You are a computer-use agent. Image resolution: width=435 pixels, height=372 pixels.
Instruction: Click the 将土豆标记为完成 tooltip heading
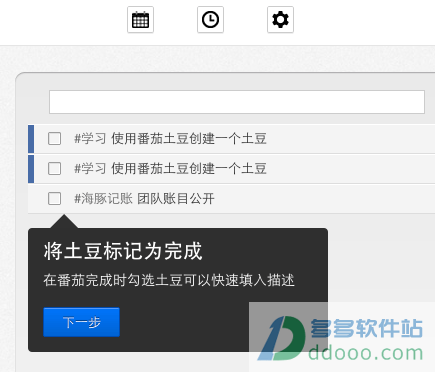coord(123,251)
